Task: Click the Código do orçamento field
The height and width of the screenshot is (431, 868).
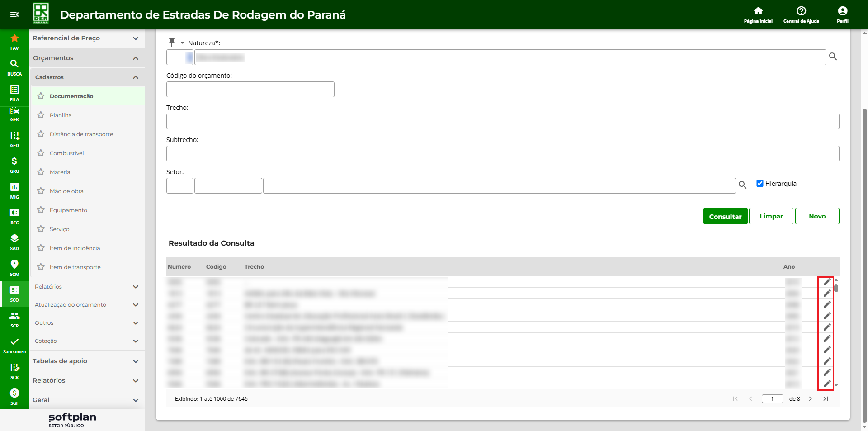Action: click(x=250, y=89)
